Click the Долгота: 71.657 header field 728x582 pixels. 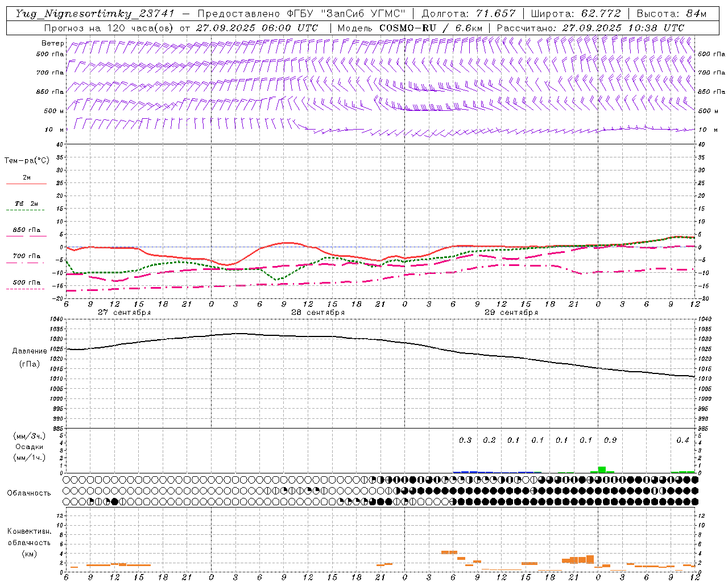pyautogui.click(x=468, y=14)
